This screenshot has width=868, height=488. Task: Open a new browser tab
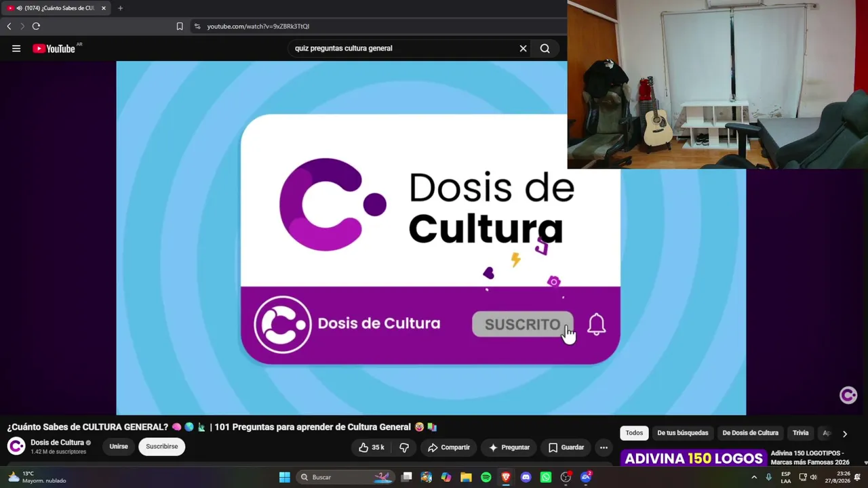coord(120,8)
